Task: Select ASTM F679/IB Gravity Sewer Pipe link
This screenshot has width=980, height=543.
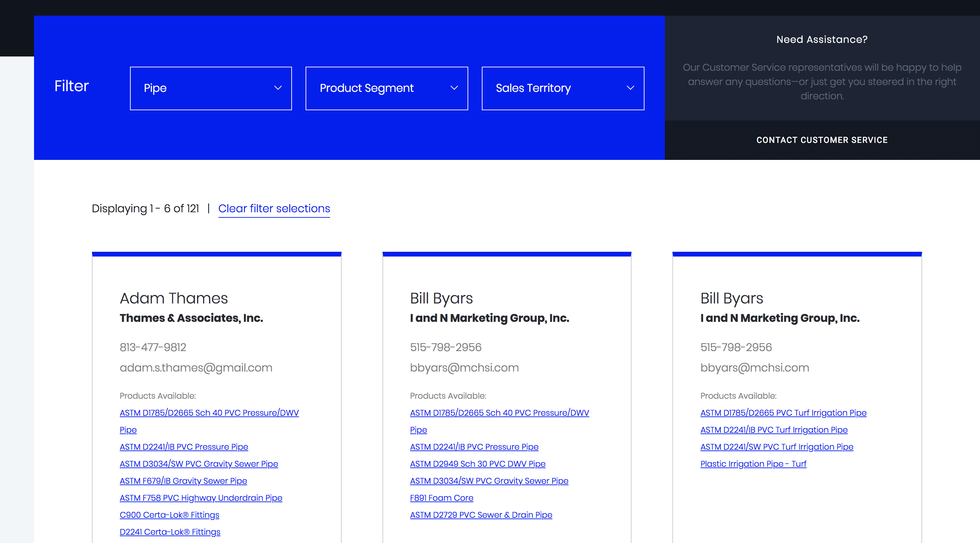Action: pyautogui.click(x=183, y=481)
